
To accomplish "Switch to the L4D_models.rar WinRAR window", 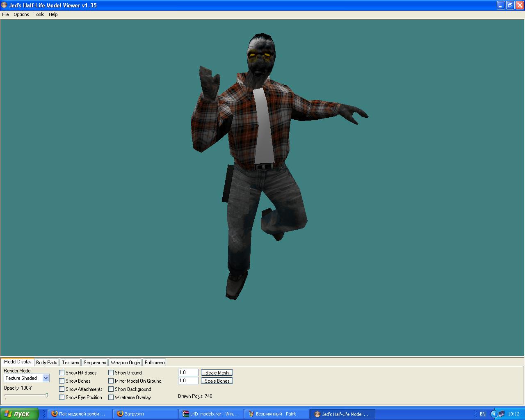I will [x=211, y=414].
